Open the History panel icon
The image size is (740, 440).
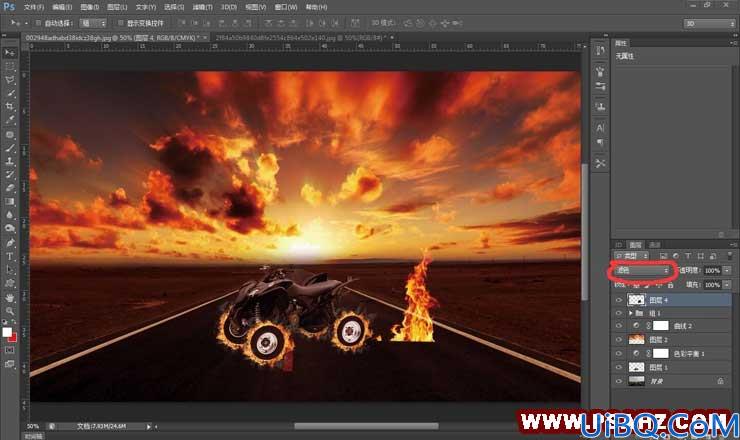[x=600, y=51]
